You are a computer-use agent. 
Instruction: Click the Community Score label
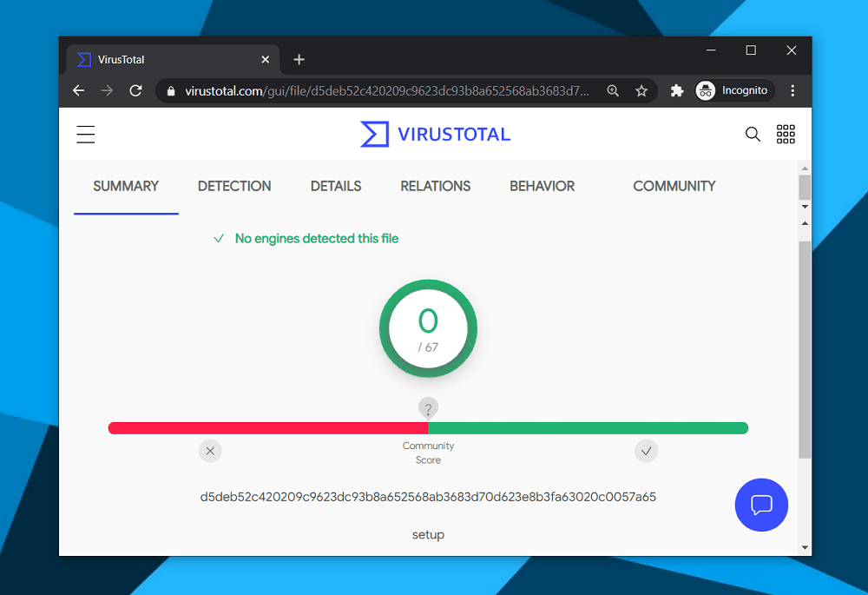point(428,453)
